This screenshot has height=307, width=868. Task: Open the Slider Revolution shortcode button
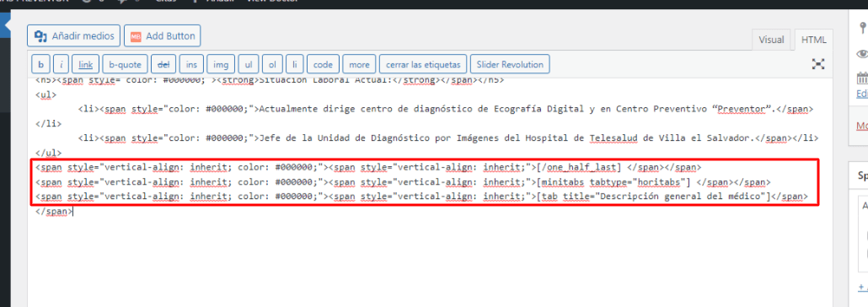[510, 64]
